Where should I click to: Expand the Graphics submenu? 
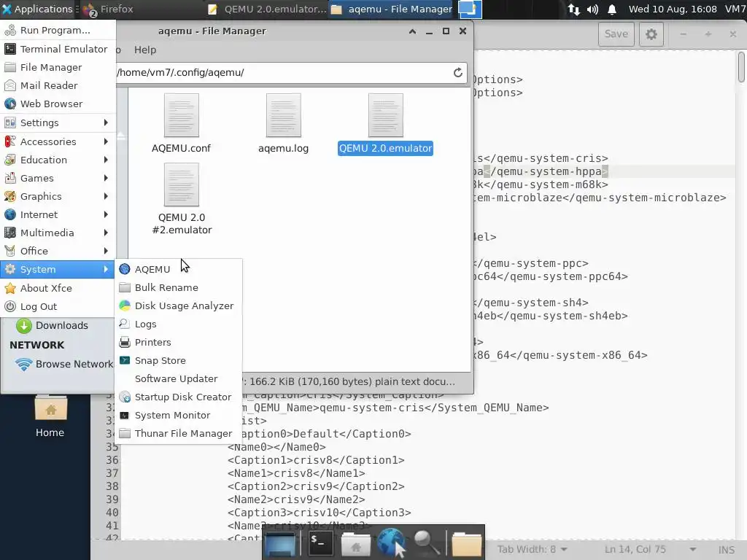point(58,196)
